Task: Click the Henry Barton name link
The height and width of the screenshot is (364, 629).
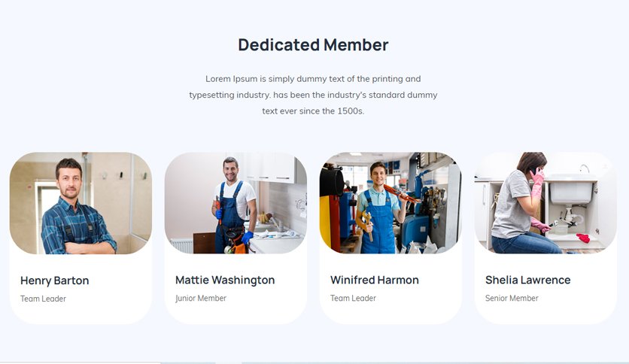Action: coord(55,281)
